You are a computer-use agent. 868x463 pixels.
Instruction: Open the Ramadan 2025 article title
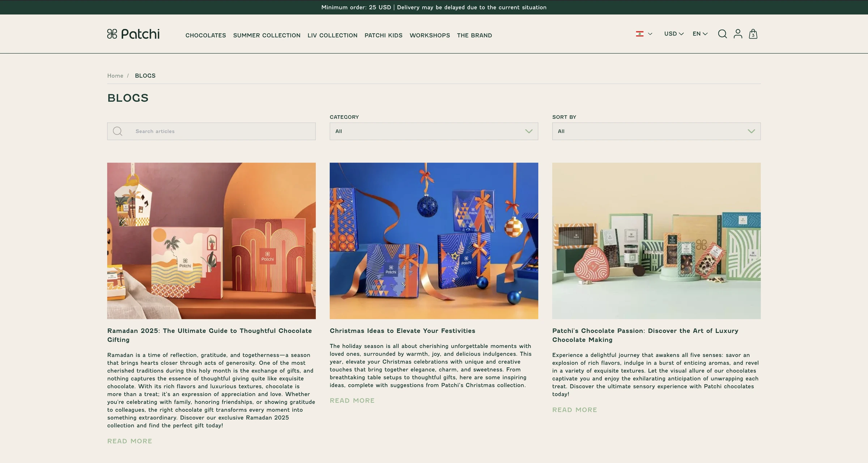pos(209,335)
